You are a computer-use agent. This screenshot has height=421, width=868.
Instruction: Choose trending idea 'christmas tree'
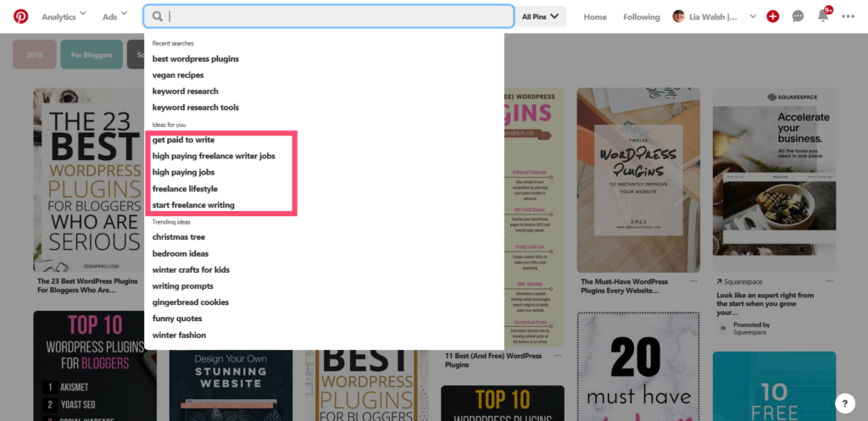pos(178,237)
